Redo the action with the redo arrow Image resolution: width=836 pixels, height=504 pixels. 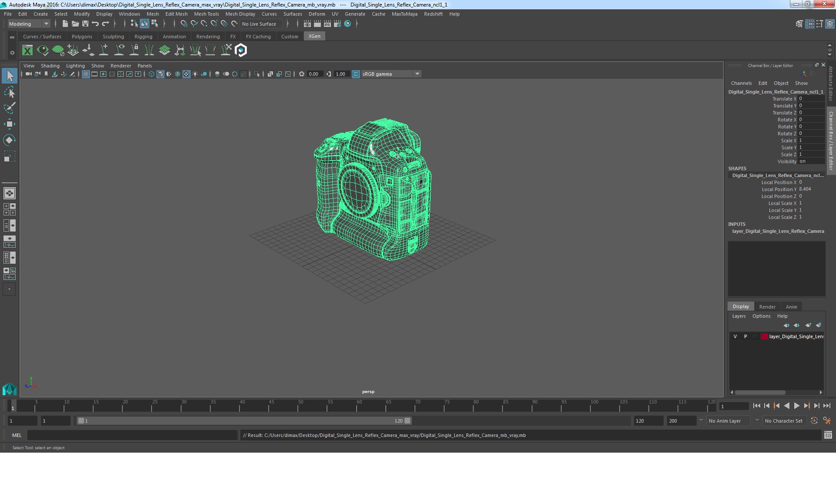(105, 24)
